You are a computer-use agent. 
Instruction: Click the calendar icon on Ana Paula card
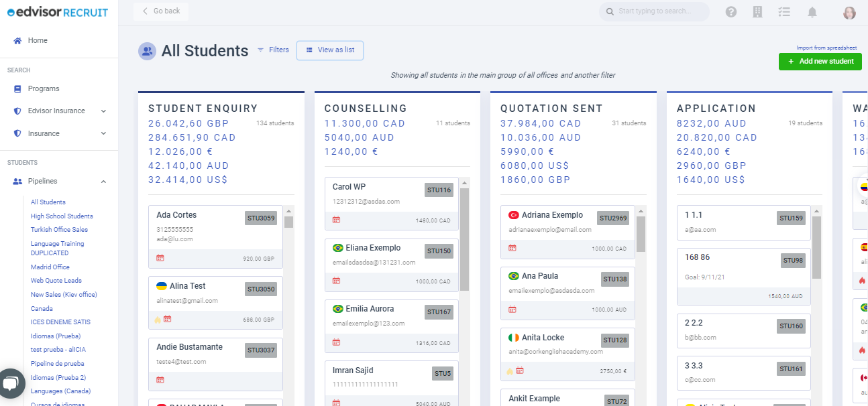pyautogui.click(x=512, y=310)
